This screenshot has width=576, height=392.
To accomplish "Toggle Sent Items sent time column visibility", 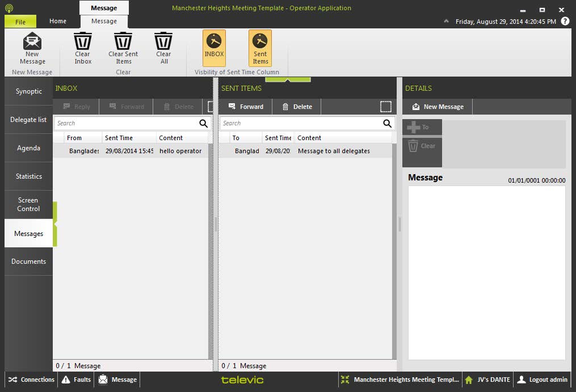I will coord(260,48).
